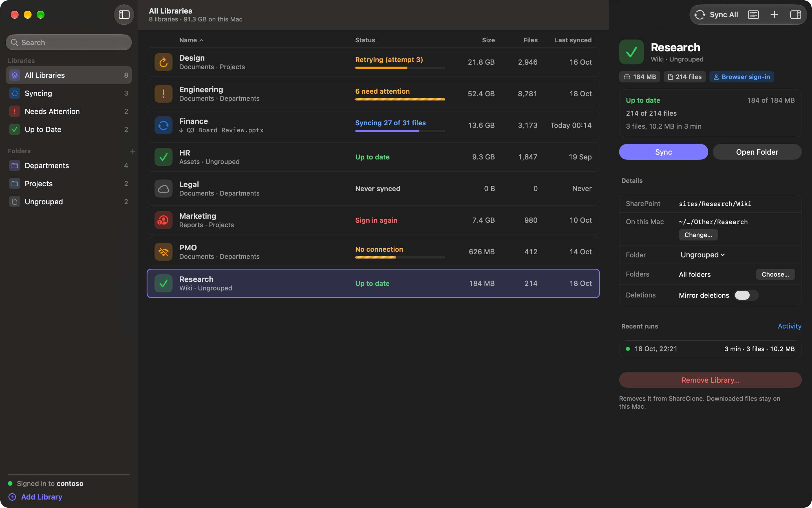This screenshot has width=812, height=508.
Task: Click the Legal cloud icon
Action: 164,189
